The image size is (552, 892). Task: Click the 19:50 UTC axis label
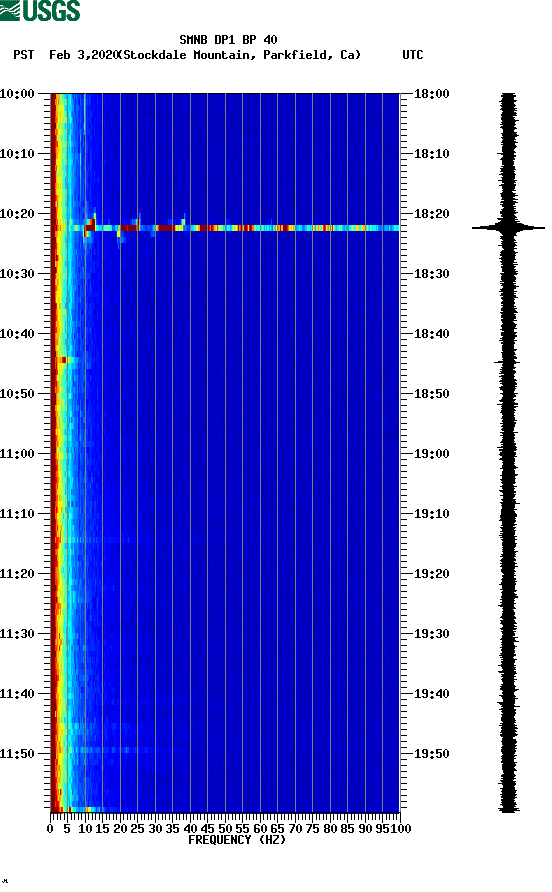[x=431, y=754]
